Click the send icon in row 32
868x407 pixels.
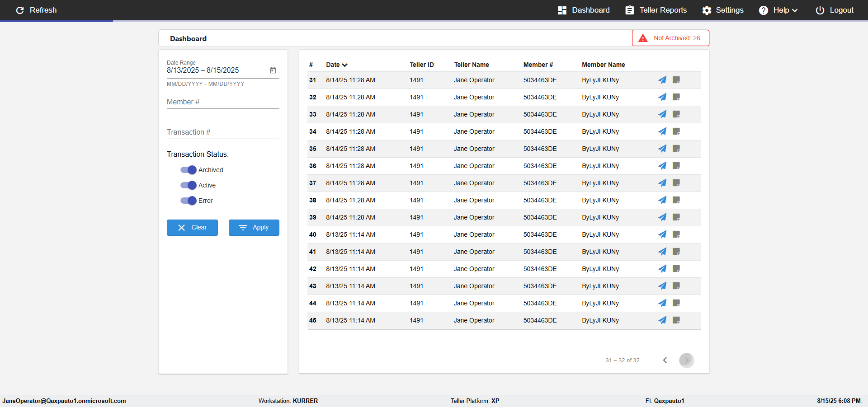[x=662, y=97]
